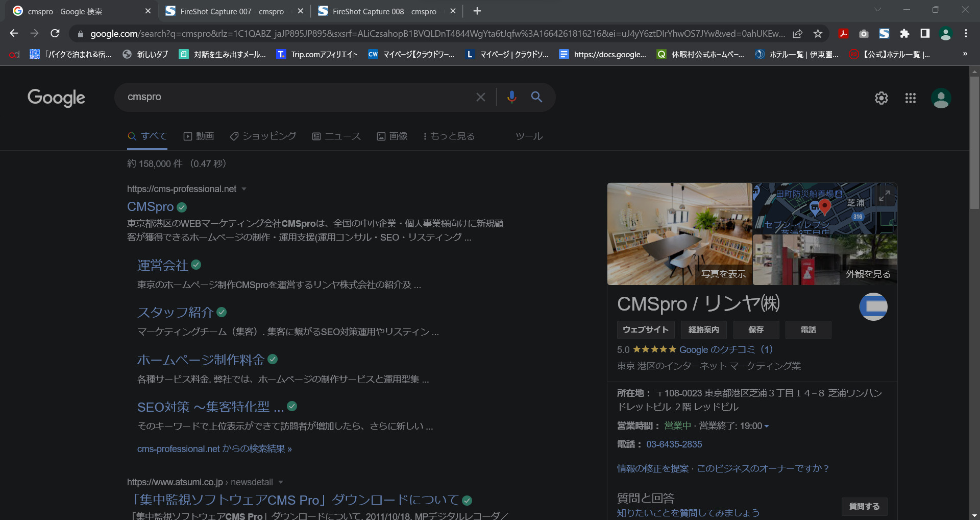This screenshot has width=980, height=520.
Task: Click inside the cmspro search field
Action: [296, 97]
